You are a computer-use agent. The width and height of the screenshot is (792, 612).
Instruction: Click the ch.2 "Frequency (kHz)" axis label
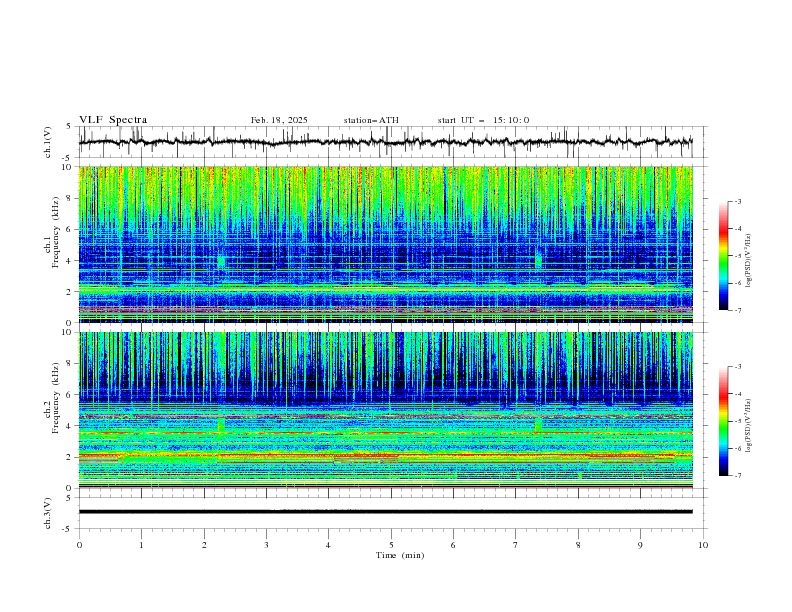[x=56, y=397]
